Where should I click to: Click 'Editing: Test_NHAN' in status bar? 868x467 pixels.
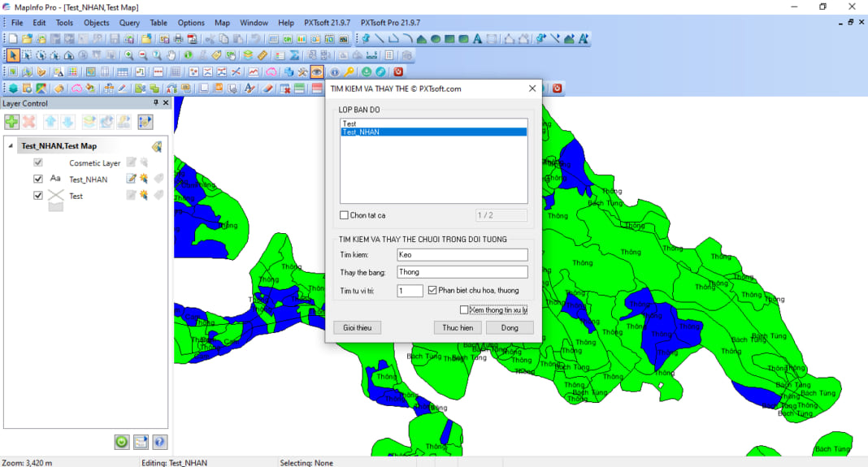(x=175, y=463)
